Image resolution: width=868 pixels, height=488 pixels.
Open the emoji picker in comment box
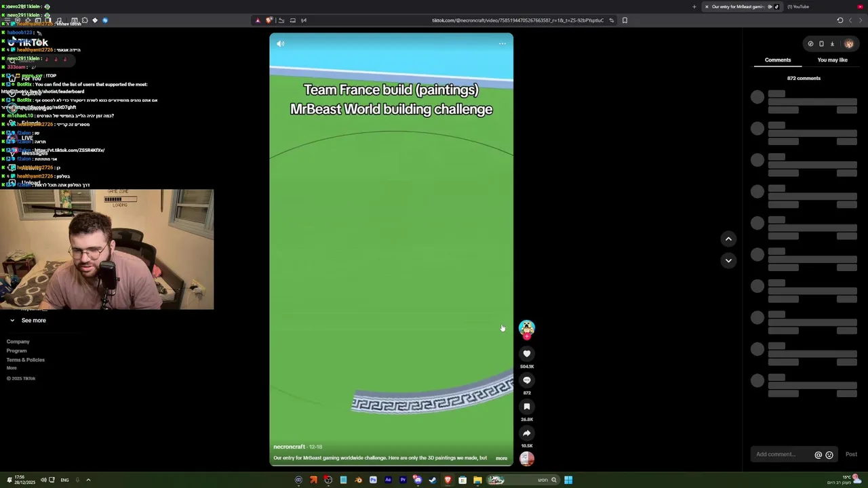click(x=829, y=455)
